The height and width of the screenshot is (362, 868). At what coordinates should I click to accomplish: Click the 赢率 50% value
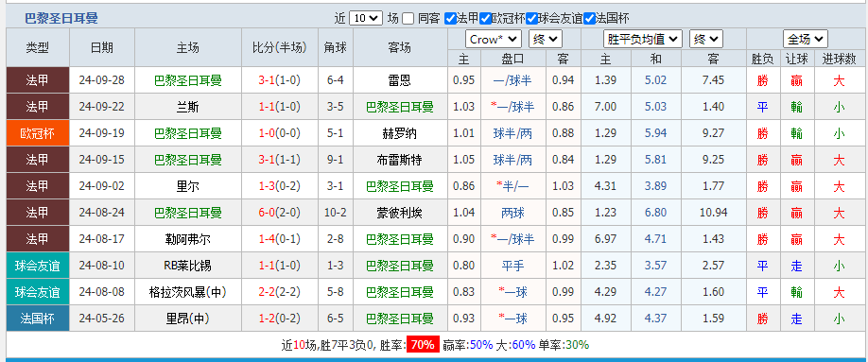[481, 345]
